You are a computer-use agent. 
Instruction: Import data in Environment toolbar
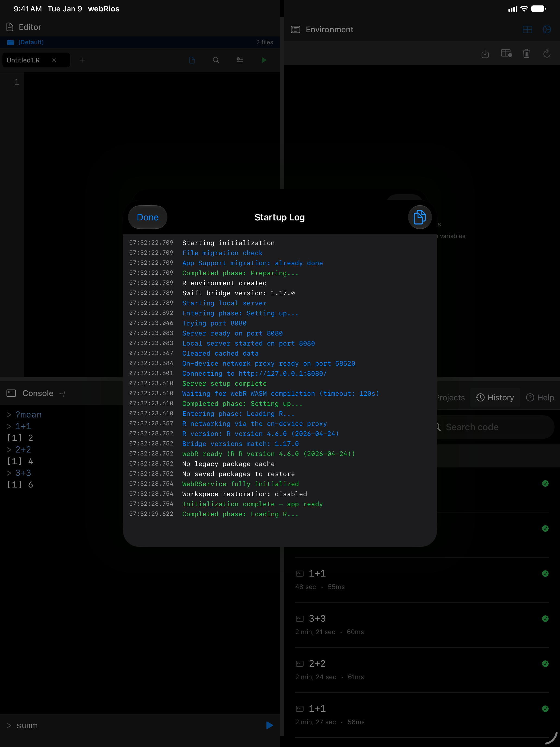click(485, 53)
